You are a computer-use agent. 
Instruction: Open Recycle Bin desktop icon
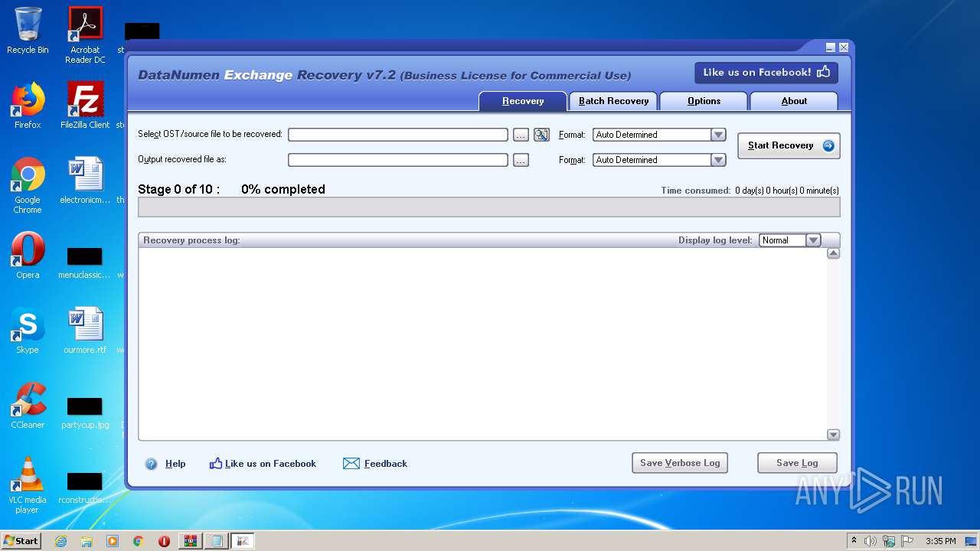coord(28,31)
